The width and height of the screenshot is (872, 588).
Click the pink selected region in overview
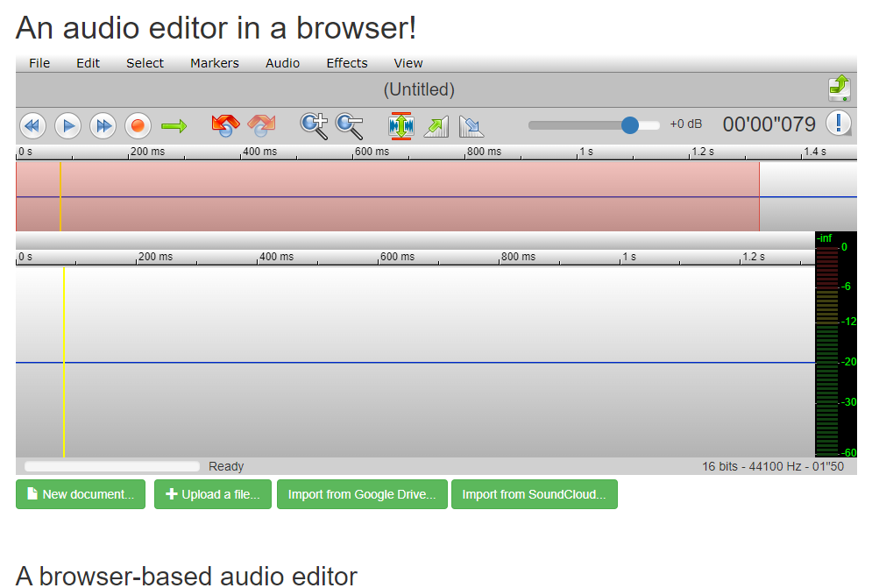(387, 196)
